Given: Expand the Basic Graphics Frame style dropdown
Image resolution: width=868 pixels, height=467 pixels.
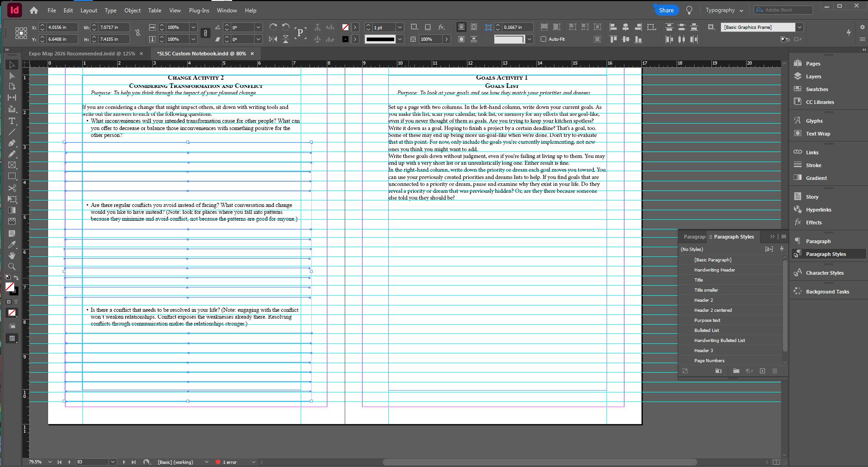Looking at the screenshot, I should [x=799, y=27].
